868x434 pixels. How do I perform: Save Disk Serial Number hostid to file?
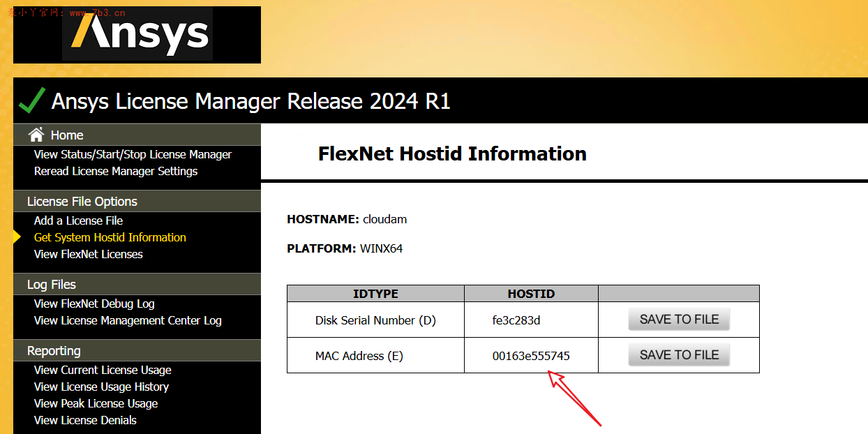pos(679,319)
